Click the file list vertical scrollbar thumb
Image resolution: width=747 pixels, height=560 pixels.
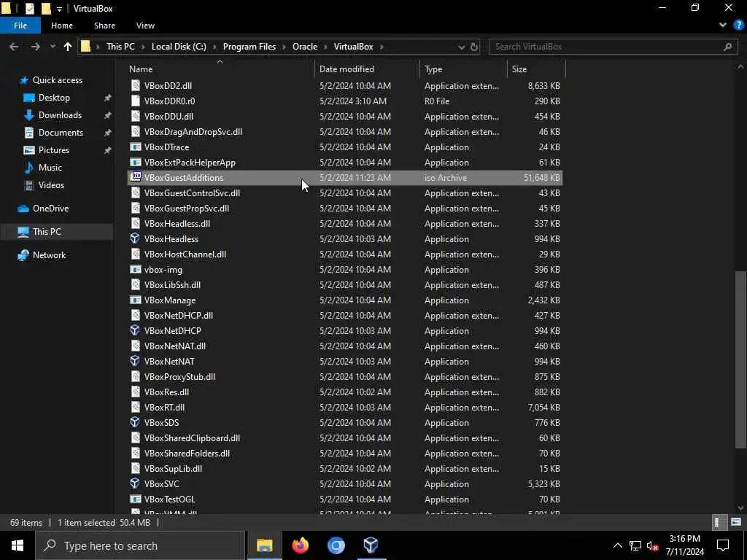[x=740, y=359]
